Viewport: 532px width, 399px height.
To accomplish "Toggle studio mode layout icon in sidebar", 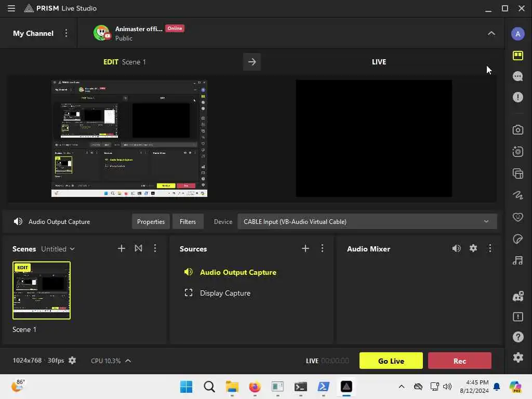I will pyautogui.click(x=518, y=55).
